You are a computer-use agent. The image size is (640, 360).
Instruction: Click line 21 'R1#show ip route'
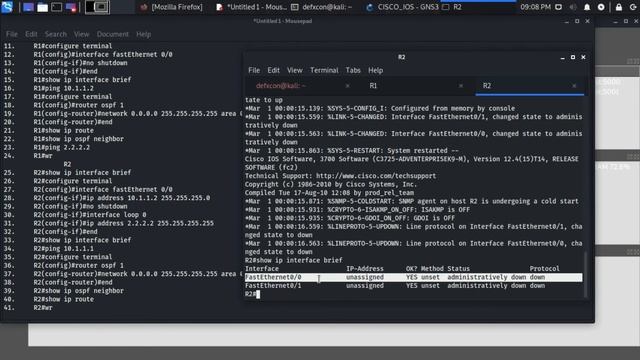63,131
